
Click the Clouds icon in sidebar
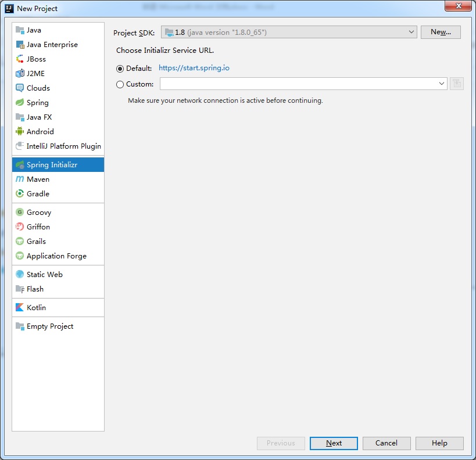pos(20,88)
